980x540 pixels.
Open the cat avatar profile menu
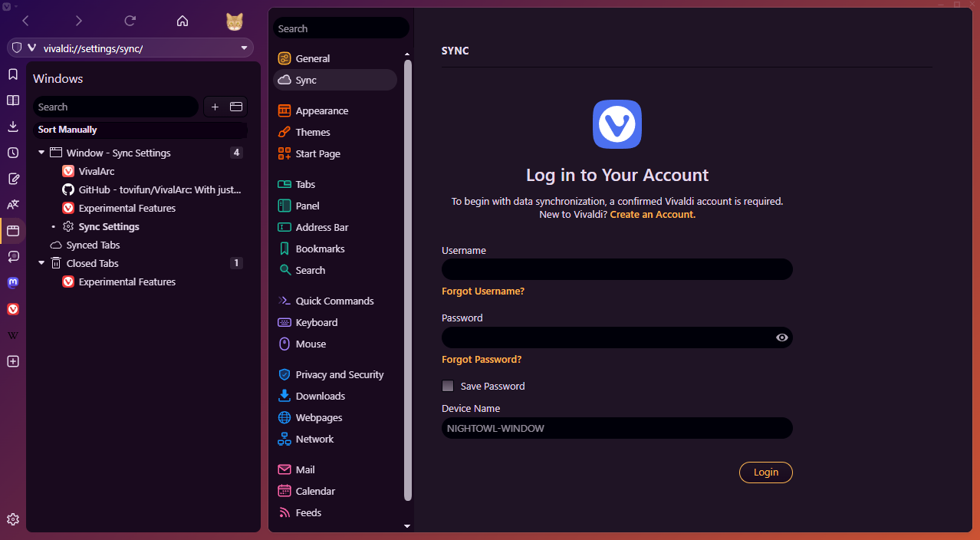click(235, 21)
